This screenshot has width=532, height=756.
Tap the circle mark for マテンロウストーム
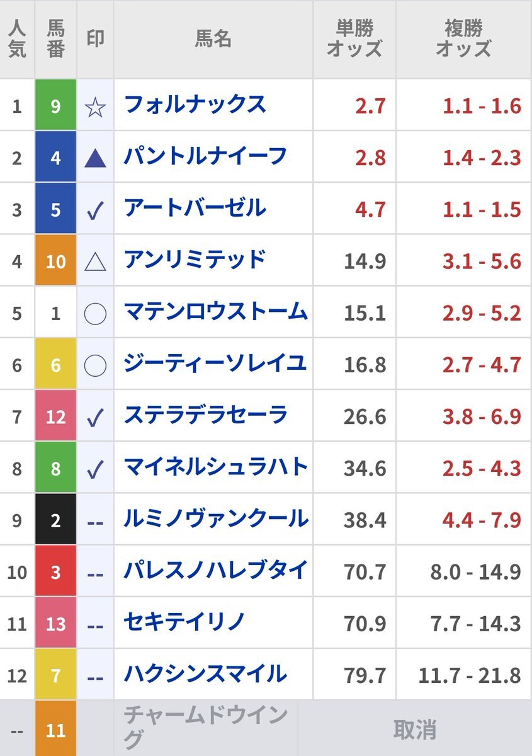[x=95, y=313]
